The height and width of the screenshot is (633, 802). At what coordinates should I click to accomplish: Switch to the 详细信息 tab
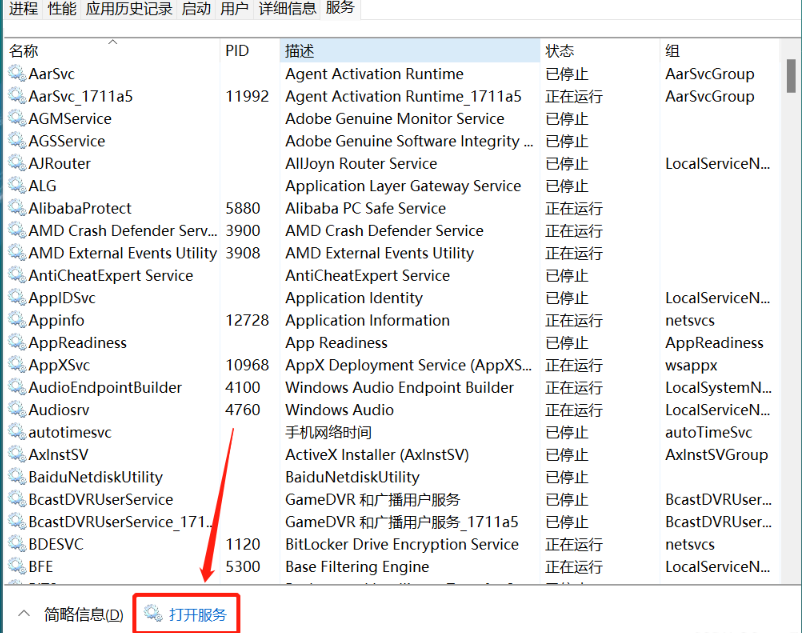coord(287,9)
